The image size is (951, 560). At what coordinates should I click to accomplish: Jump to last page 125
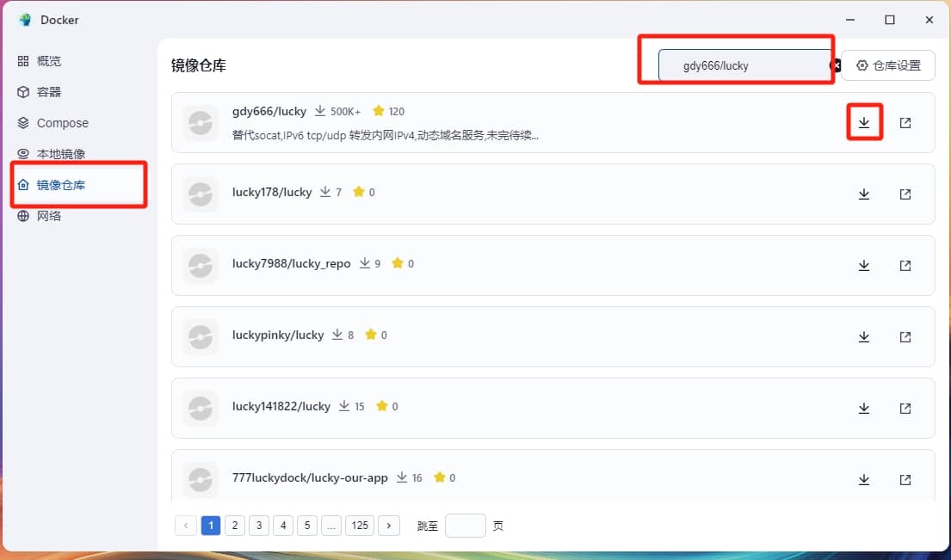[360, 526]
